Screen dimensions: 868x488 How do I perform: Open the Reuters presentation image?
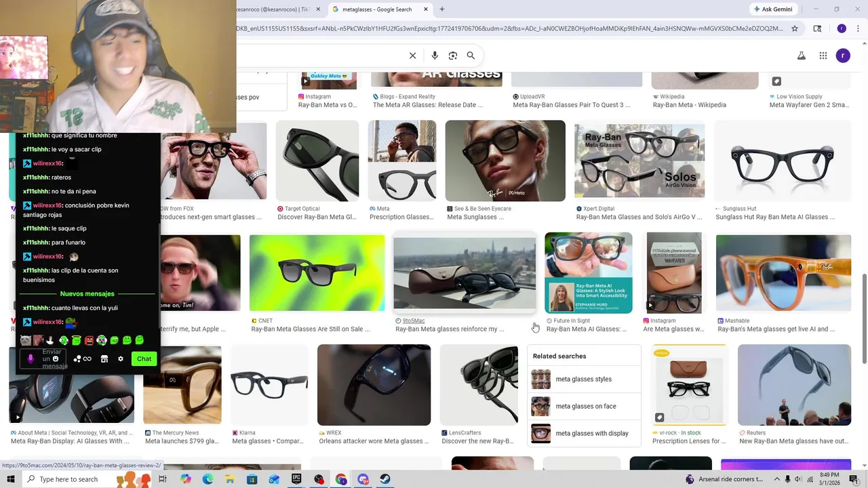pyautogui.click(x=794, y=385)
